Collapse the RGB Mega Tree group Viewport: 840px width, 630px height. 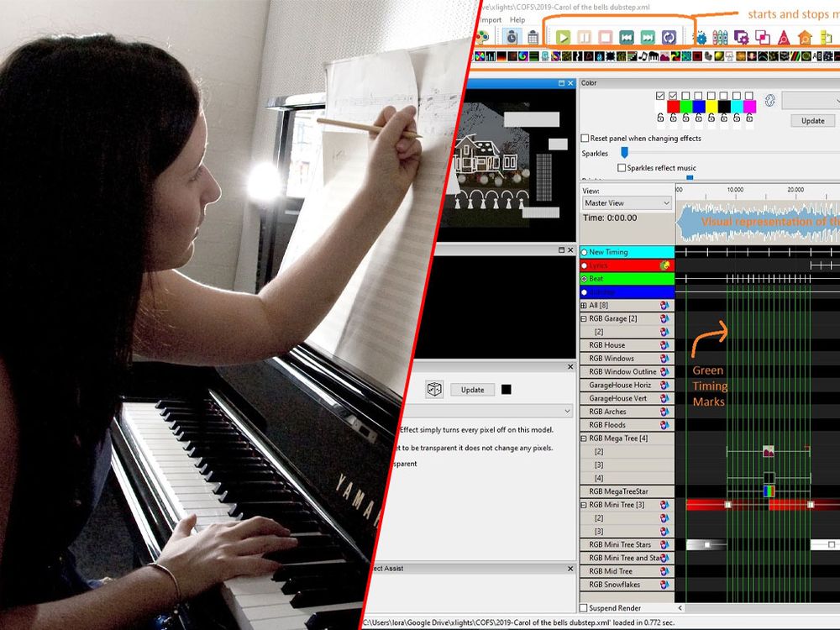pos(584,438)
